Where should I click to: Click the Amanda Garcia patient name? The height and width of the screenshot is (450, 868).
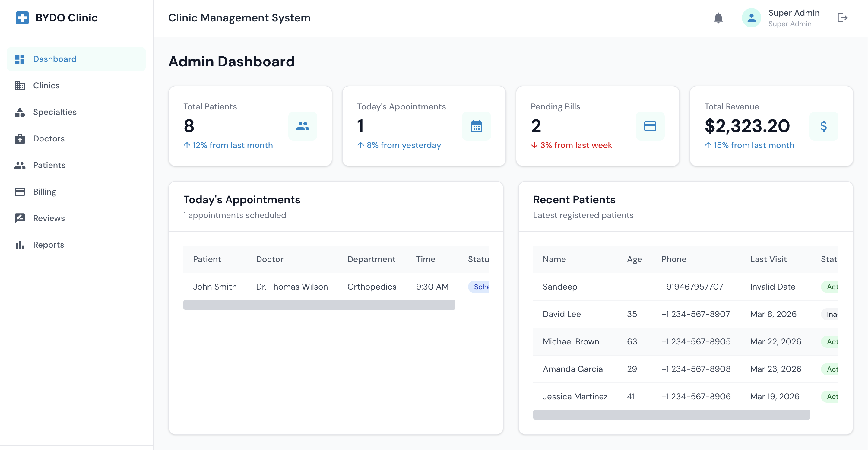click(572, 369)
